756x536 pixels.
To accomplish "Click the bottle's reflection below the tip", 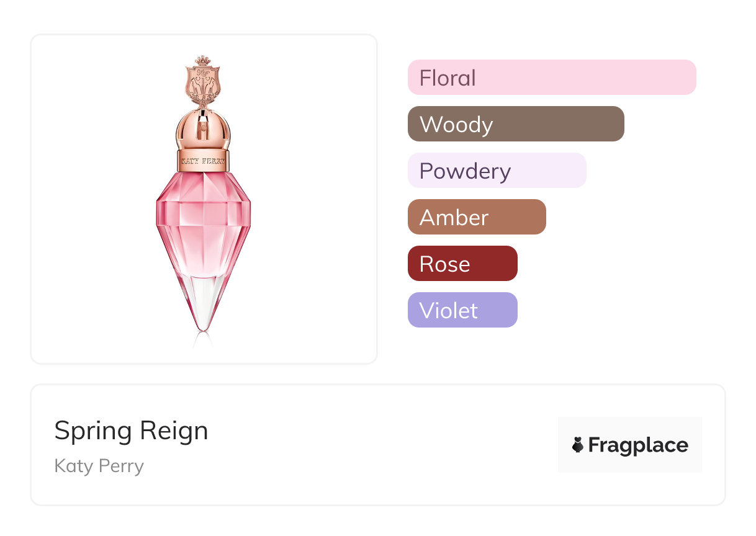I will tap(204, 340).
